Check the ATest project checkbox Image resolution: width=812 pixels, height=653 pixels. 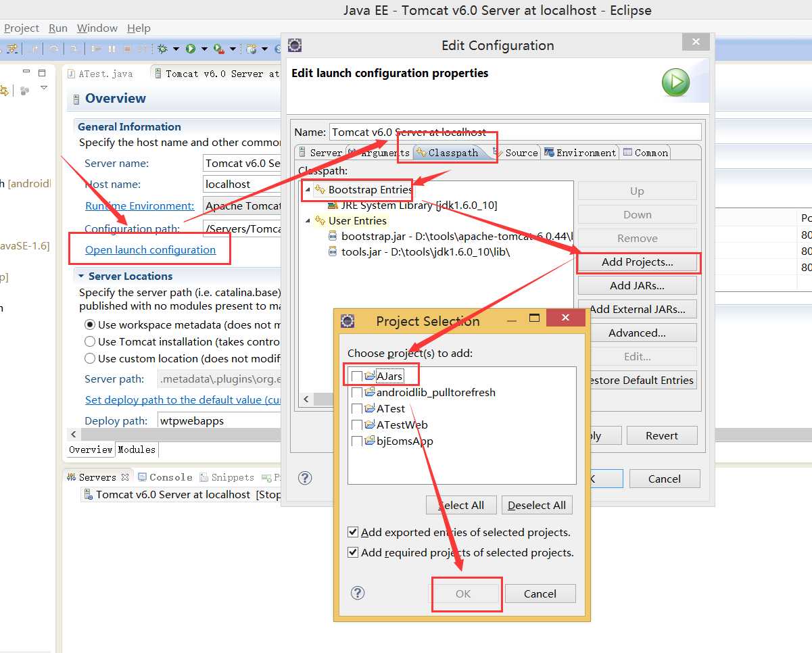[x=356, y=408]
